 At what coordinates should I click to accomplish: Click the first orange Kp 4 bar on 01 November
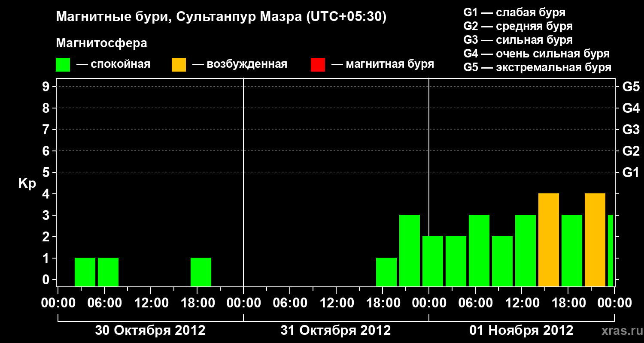[x=549, y=240]
